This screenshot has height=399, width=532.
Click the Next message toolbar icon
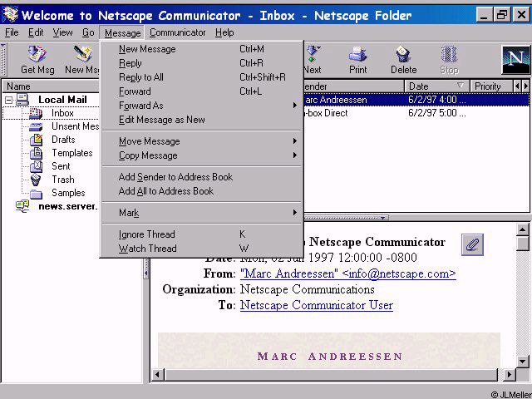pos(313,54)
